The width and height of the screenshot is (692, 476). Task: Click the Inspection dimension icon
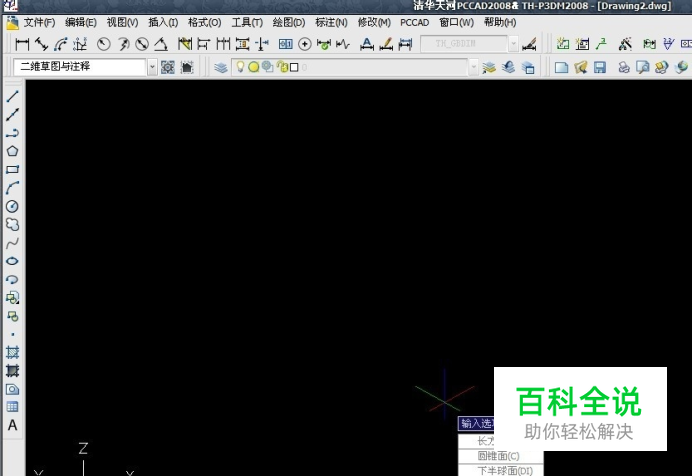pyautogui.click(x=324, y=44)
